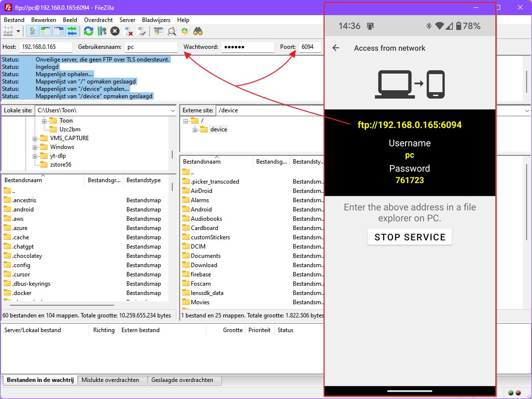Reconnect to the last used server
The width and height of the screenshot is (532, 399).
142,31
